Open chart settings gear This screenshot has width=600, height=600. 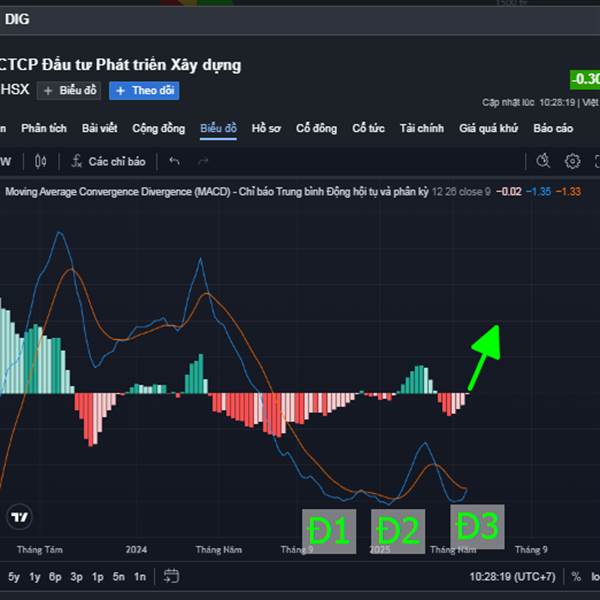(x=572, y=161)
